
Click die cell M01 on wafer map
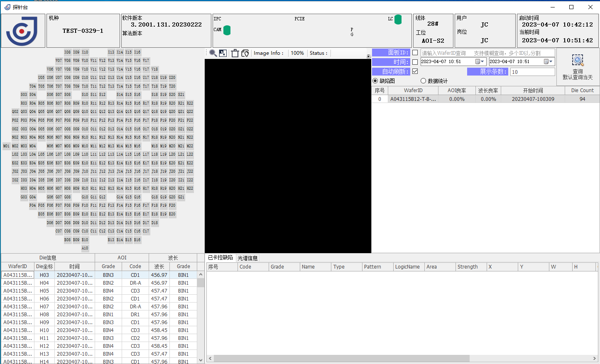click(6, 146)
